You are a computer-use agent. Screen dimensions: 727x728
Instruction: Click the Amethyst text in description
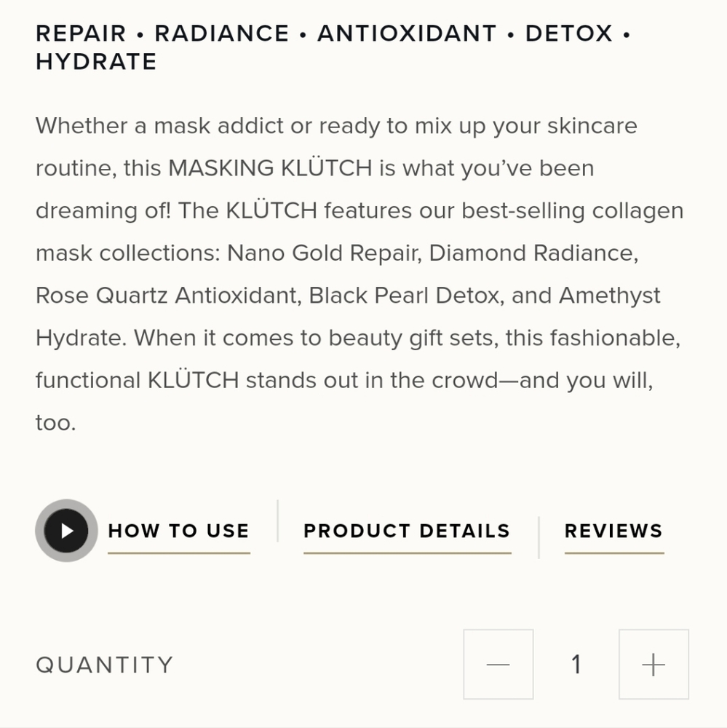[x=610, y=296]
